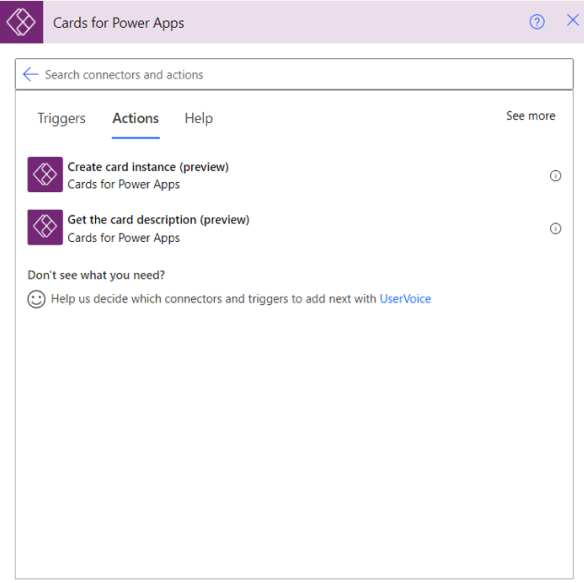Click Cards for Power Apps under Get the card description
The width and height of the screenshot is (584, 583).
(124, 238)
